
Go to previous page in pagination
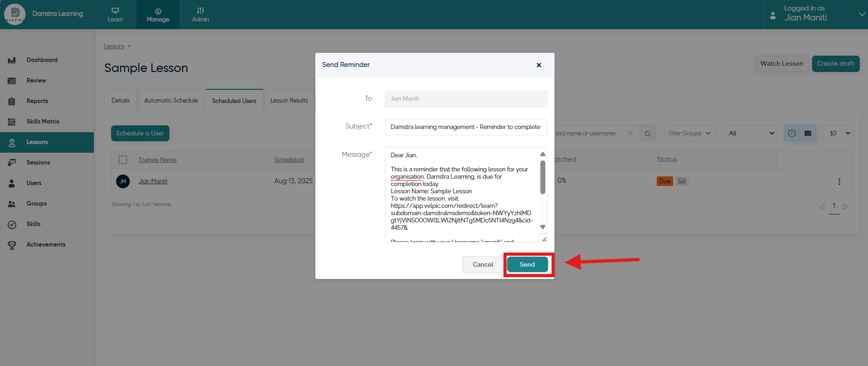coord(822,207)
